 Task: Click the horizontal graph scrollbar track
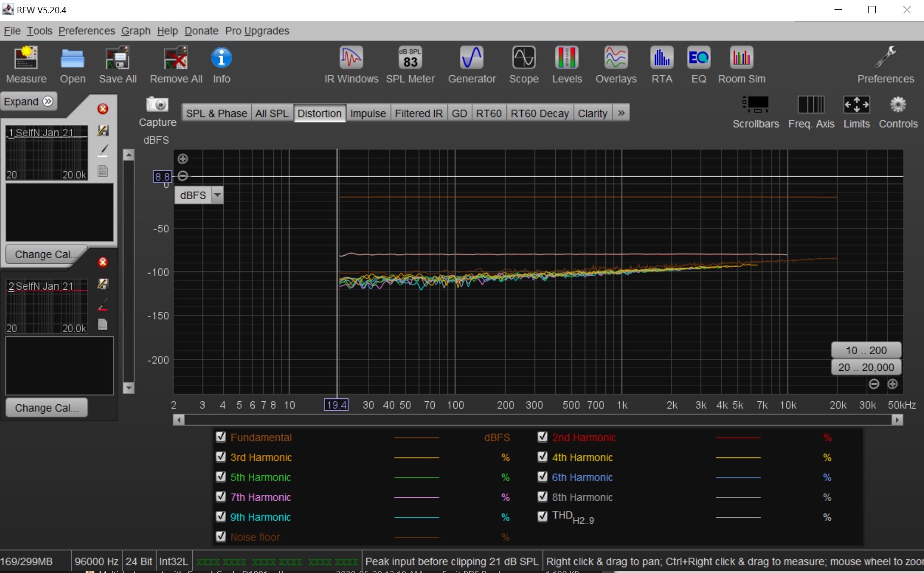pos(538,420)
